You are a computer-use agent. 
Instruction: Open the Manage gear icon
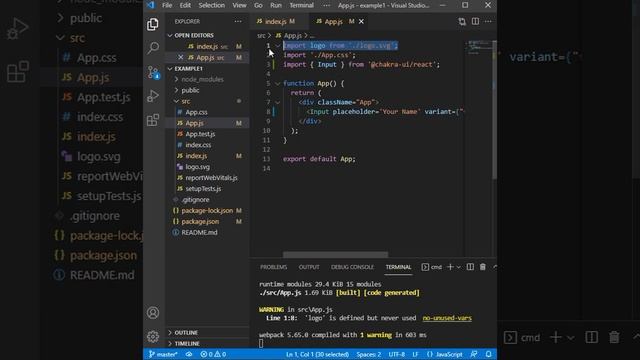coord(153,336)
